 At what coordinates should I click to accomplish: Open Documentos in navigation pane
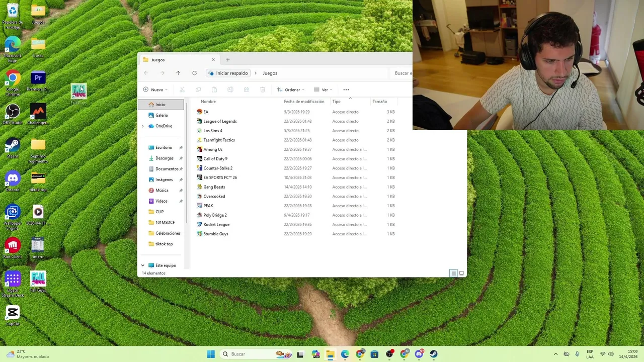tap(166, 169)
